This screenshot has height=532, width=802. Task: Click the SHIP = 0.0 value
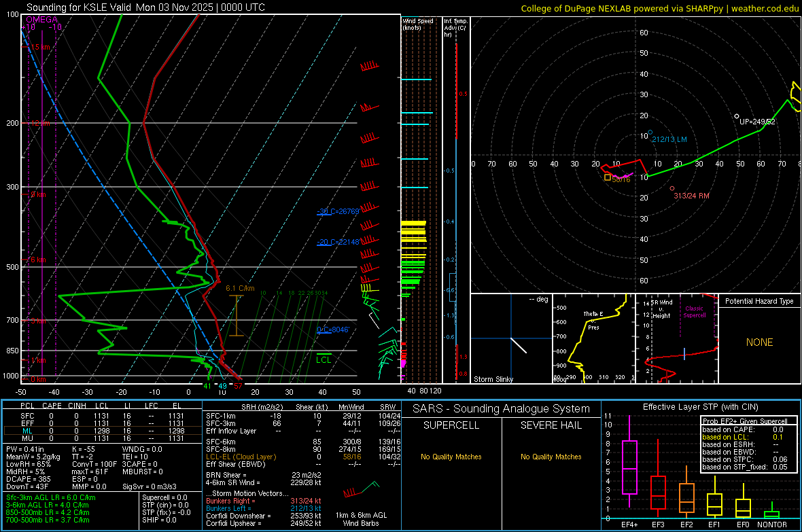(x=159, y=520)
